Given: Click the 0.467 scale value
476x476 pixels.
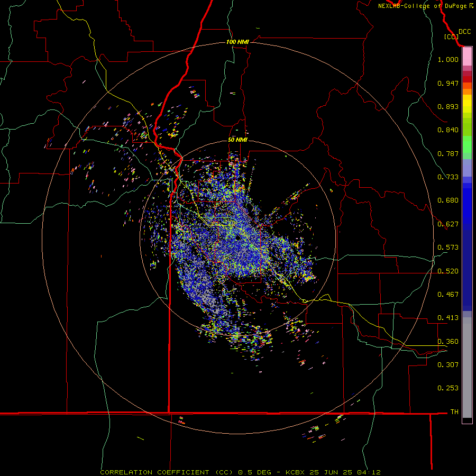Looking at the screenshot, I should click(x=448, y=295).
